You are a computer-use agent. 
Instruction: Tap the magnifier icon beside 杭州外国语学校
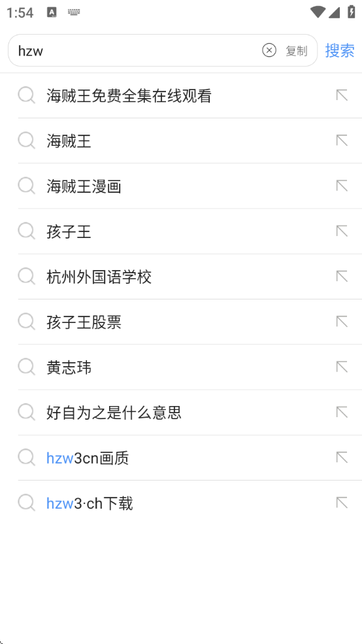tap(27, 277)
